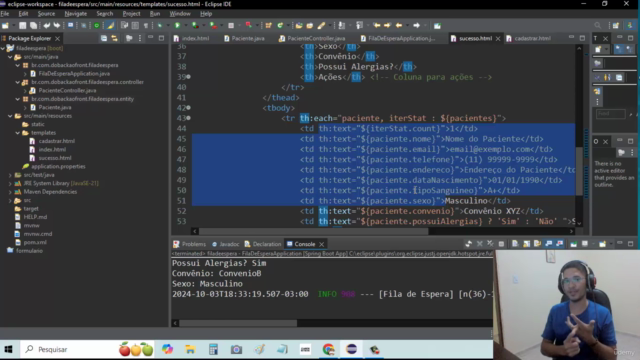Click the Back navigation arrow in toolbar
The width and height of the screenshot is (640, 360).
pos(399,25)
